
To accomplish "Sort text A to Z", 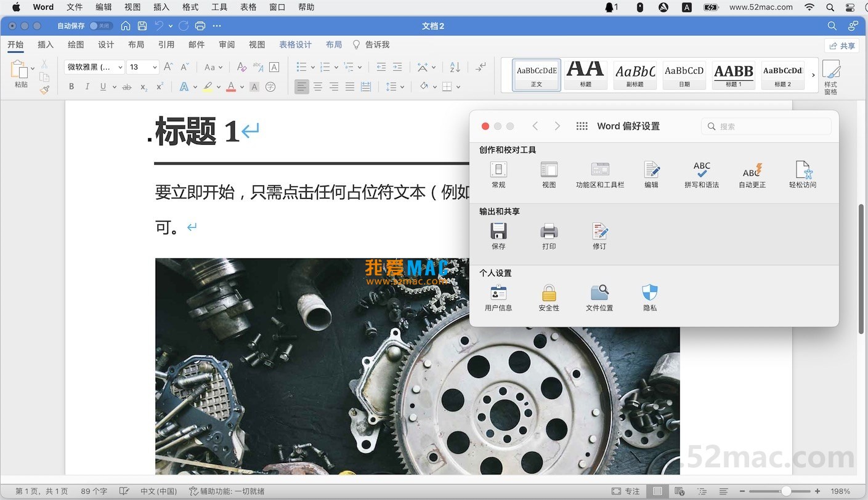I will [x=455, y=67].
